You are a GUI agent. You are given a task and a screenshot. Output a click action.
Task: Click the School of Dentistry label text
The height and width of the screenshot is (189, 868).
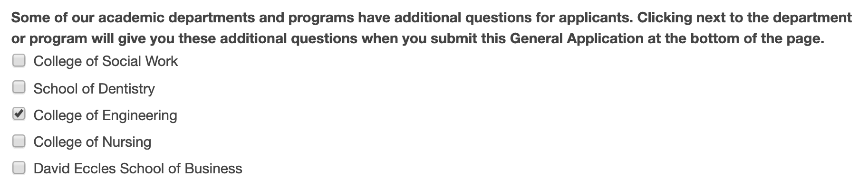click(x=94, y=88)
